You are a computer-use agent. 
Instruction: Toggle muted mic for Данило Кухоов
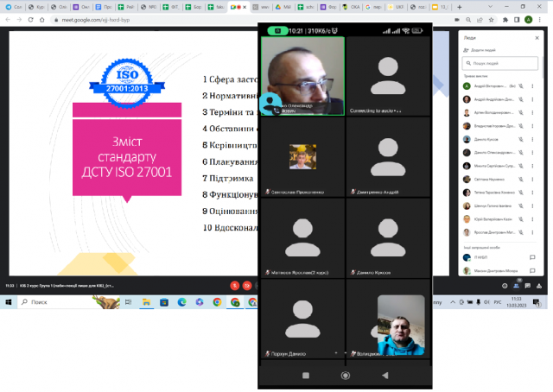click(521, 140)
